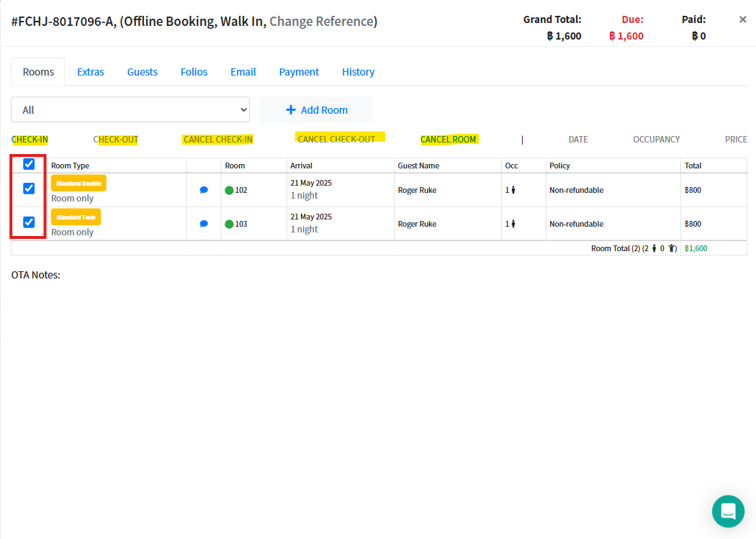756x539 pixels.
Task: Click green status dot for room 103
Action: (x=229, y=224)
